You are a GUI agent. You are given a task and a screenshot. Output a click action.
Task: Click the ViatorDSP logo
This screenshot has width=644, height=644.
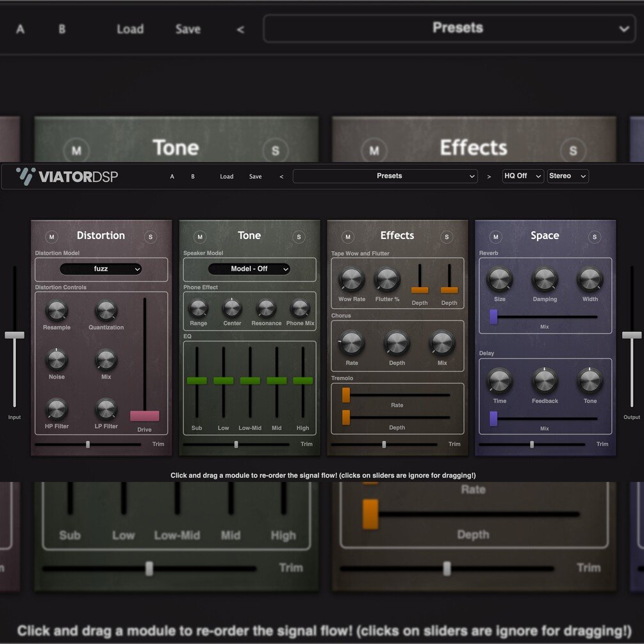(67, 177)
